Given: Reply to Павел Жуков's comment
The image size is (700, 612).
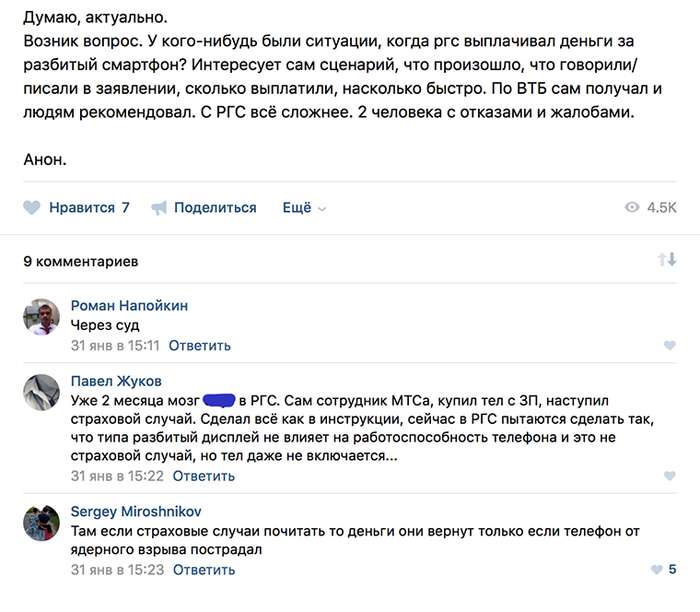Looking at the screenshot, I should [x=204, y=477].
